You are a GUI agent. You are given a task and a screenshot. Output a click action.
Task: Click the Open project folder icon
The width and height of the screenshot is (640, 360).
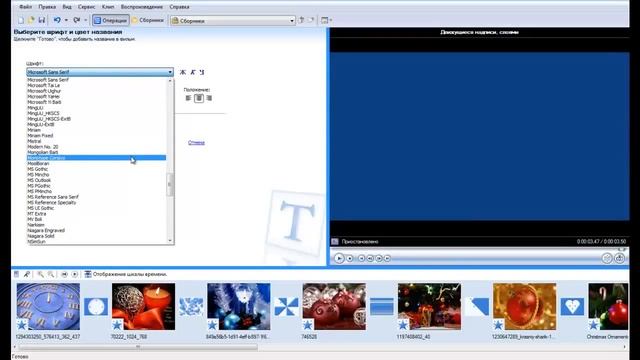tap(31, 20)
